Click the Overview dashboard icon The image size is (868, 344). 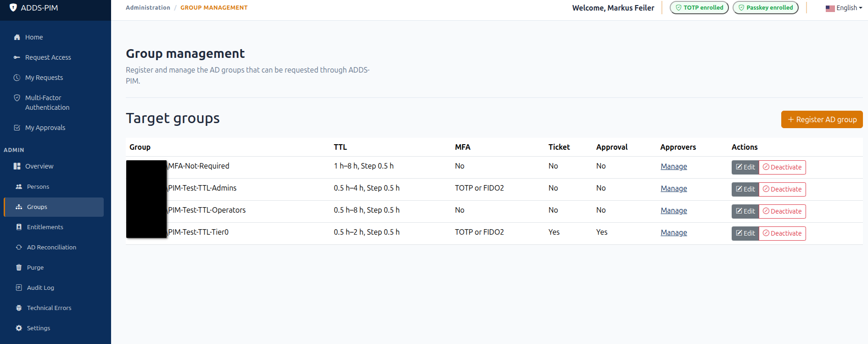[17, 166]
